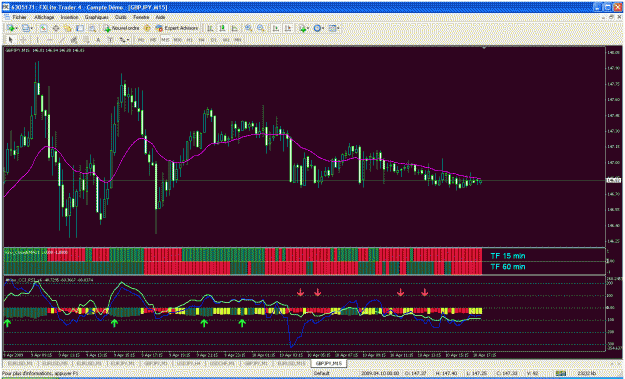
Task: Select the Crosshair tool
Action: 23,39
